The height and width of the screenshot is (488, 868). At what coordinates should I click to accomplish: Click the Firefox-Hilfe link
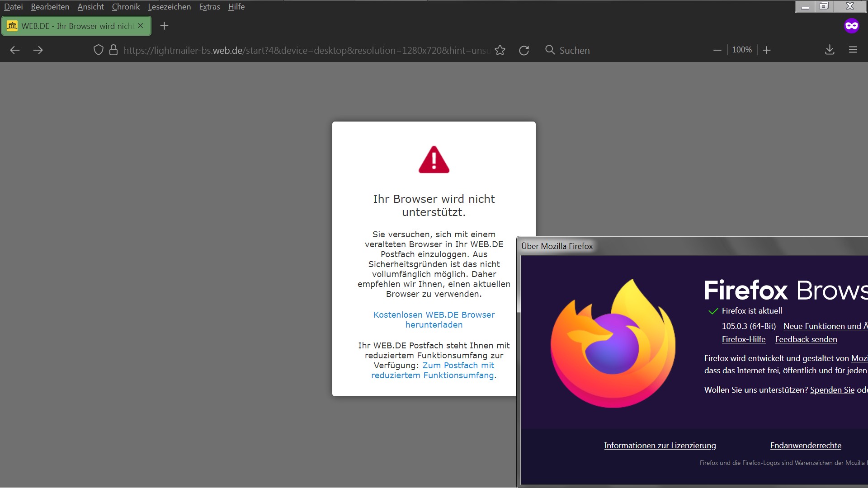(x=743, y=339)
